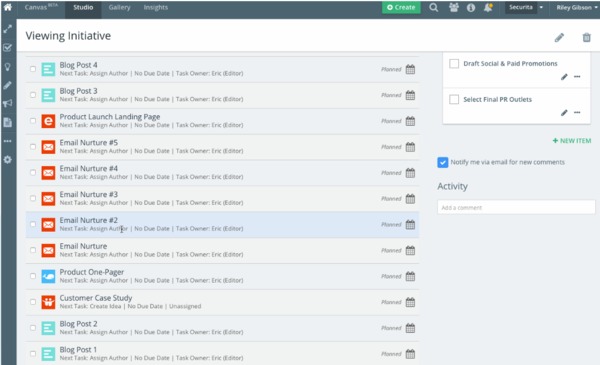This screenshot has height=365, width=600.
Task: Open the checkbox tasks sidebar icon
Action: click(8, 48)
